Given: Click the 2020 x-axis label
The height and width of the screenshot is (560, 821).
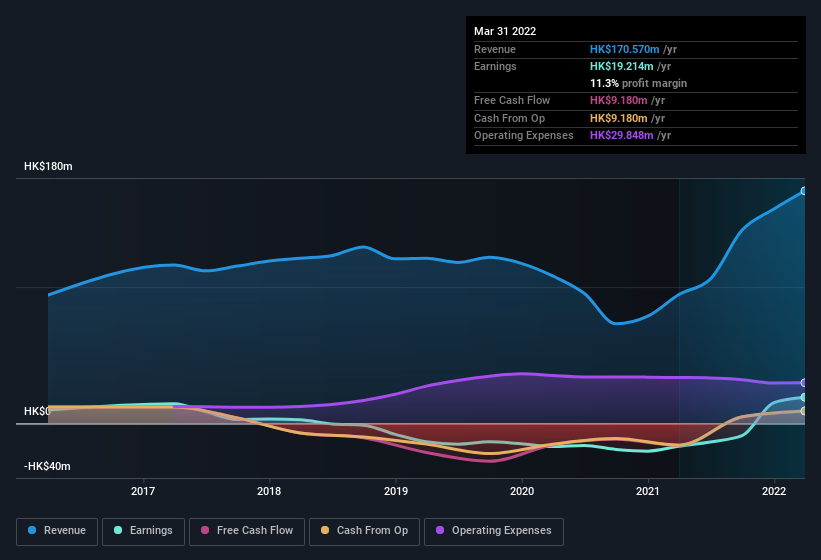Looking at the screenshot, I should pos(522,491).
